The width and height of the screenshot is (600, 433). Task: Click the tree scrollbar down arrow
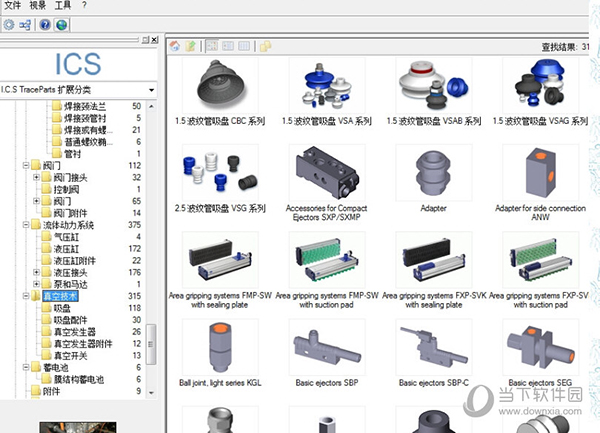click(x=152, y=393)
